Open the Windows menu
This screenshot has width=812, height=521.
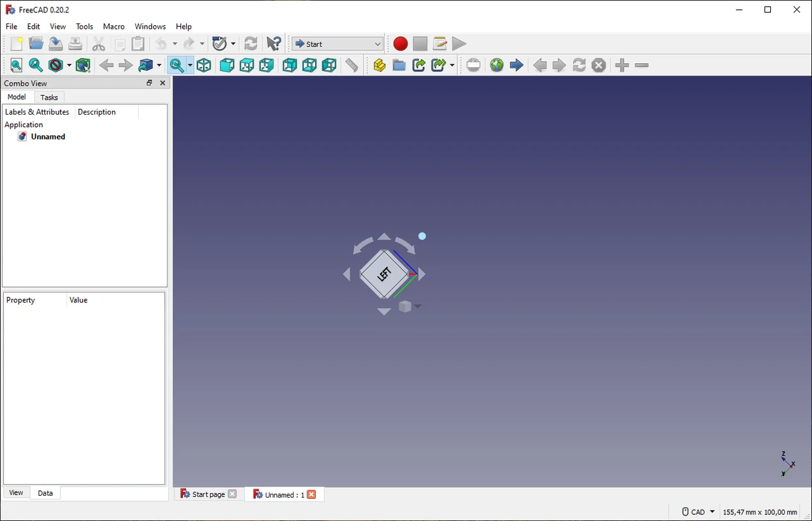(150, 27)
